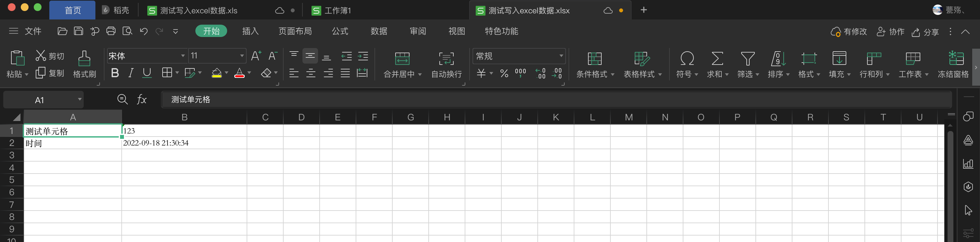Viewport: 980px width, 242px height.
Task: Click the Cut (剪切) scissors icon
Action: [41, 56]
